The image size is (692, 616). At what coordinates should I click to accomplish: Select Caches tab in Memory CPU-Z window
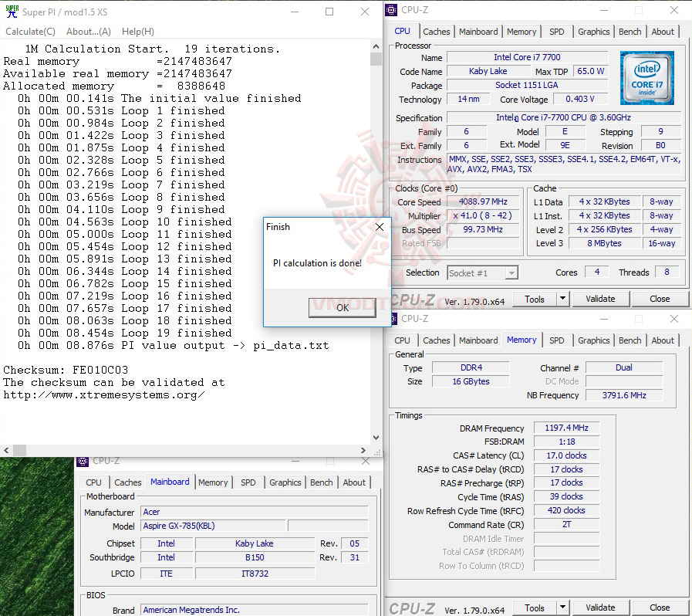tap(436, 340)
